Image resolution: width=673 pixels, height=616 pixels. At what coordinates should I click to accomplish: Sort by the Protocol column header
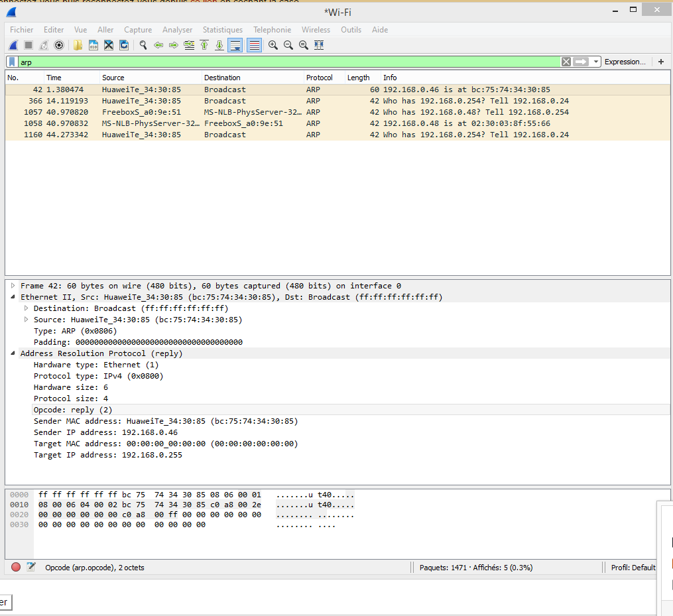point(324,78)
